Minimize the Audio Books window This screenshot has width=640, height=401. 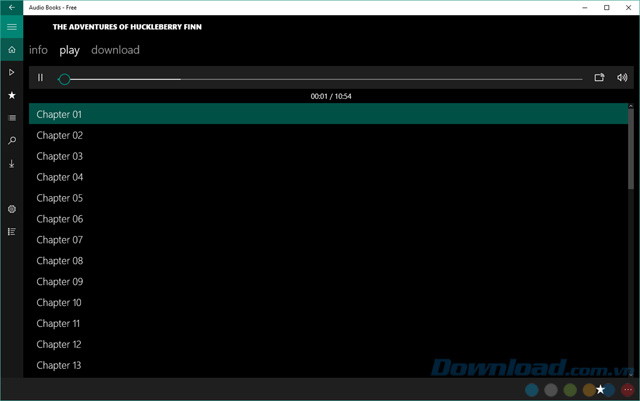click(x=584, y=7)
